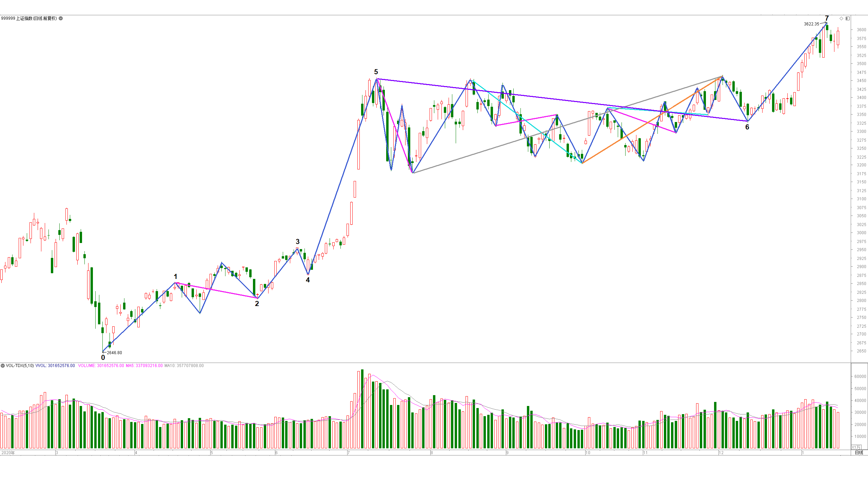Image resolution: width=868 pixels, height=488 pixels.
Task: Click the 2646.80 low price annotation
Action: (x=114, y=353)
